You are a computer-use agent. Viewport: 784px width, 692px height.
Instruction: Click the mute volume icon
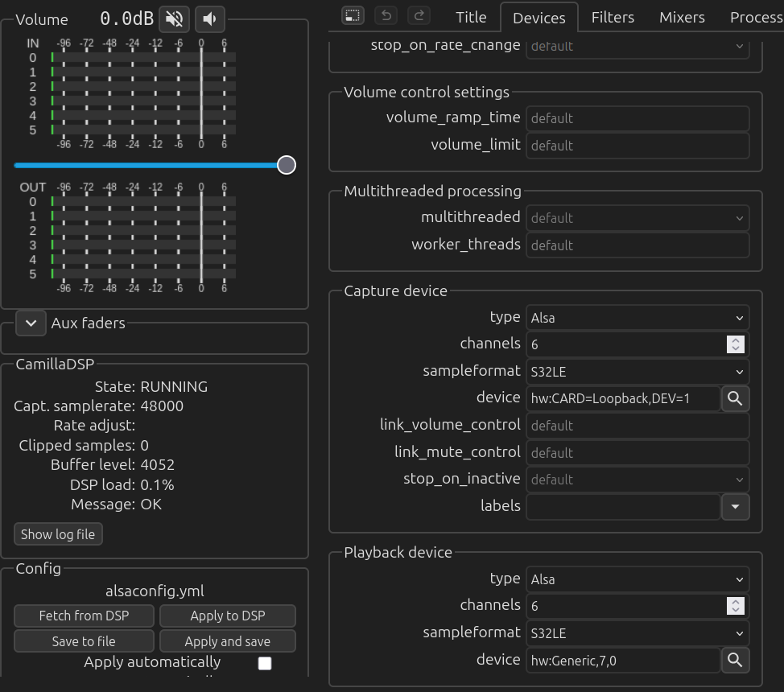175,19
